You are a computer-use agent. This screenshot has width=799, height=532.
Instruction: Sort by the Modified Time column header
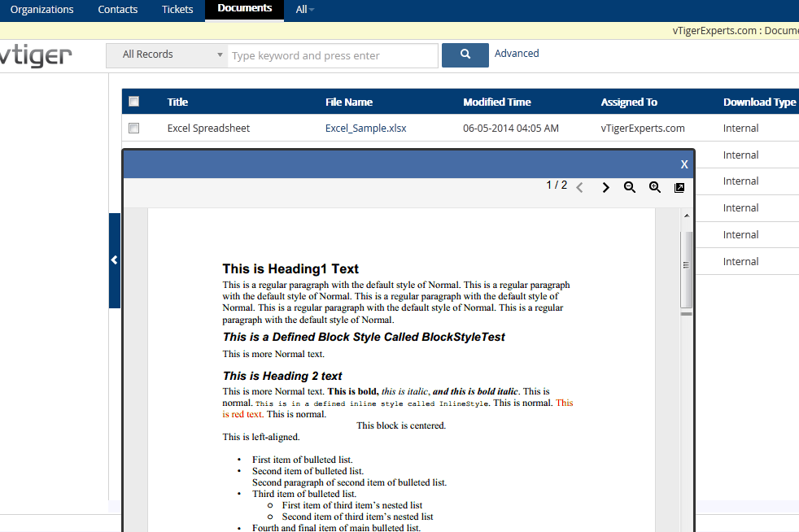(497, 102)
